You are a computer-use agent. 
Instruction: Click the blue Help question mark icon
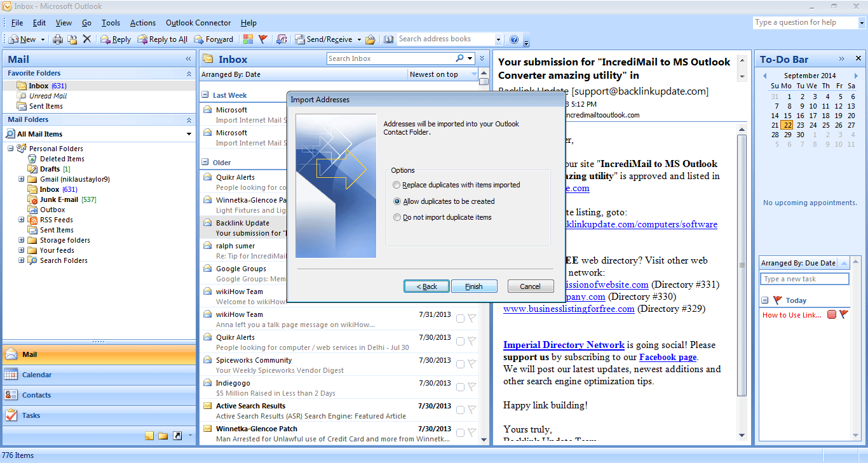(514, 39)
